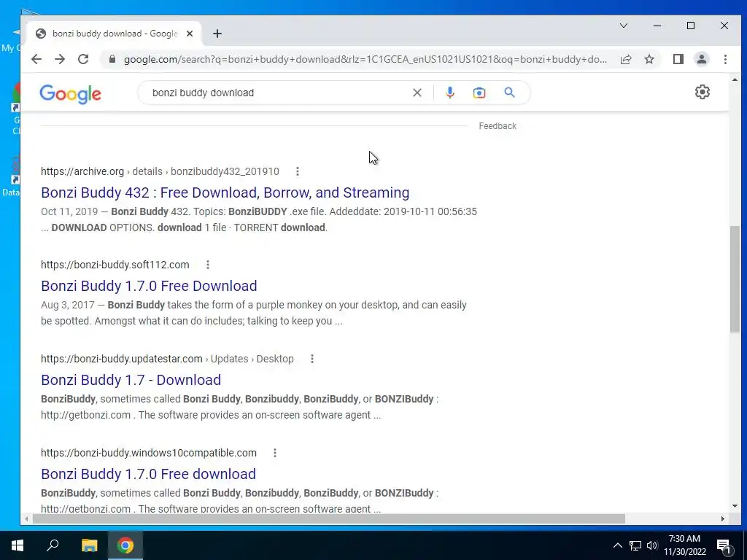Open options for archive.org result

(298, 171)
